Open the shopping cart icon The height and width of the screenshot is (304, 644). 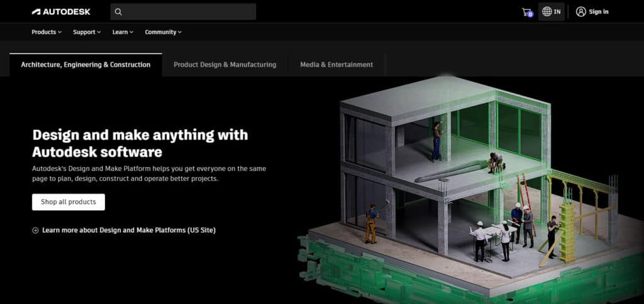[x=527, y=12]
